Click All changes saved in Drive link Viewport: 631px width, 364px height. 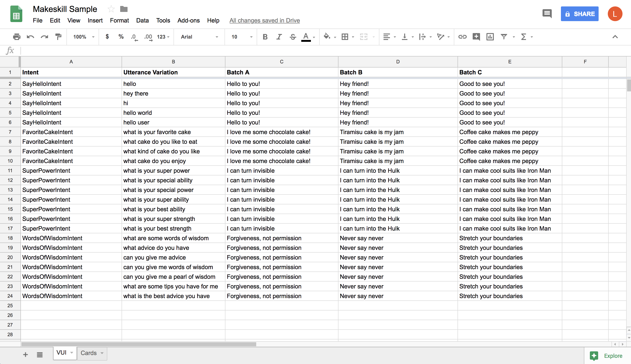click(264, 20)
